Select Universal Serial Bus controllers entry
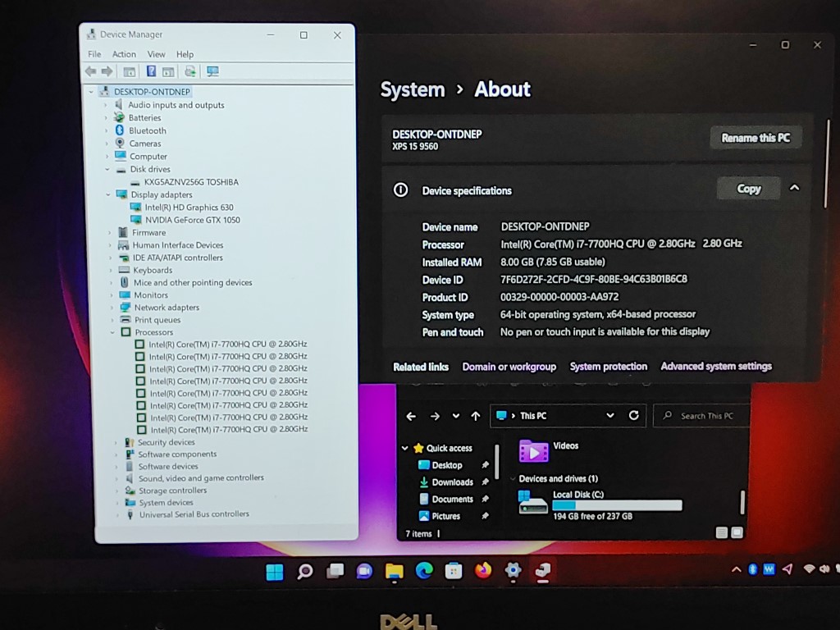 [194, 514]
